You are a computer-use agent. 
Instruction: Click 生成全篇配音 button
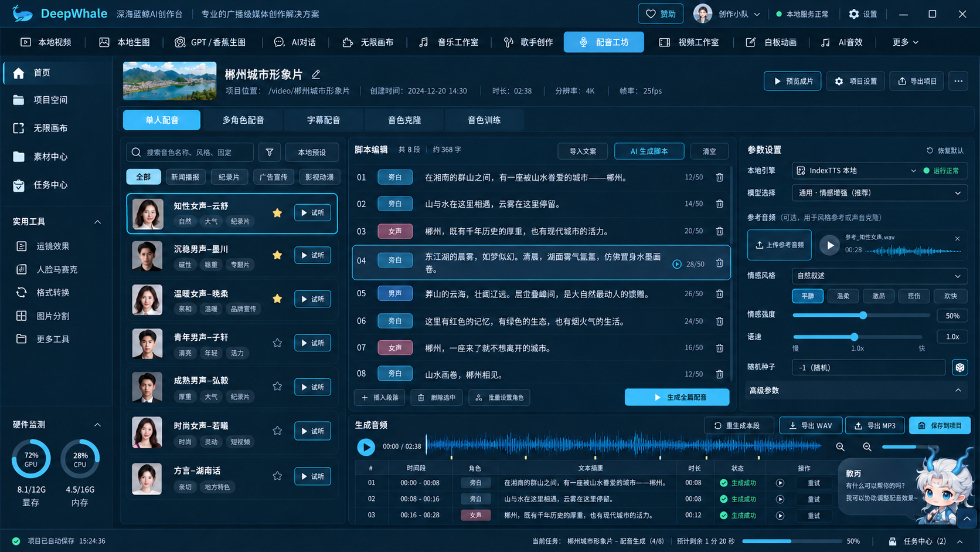pos(677,397)
